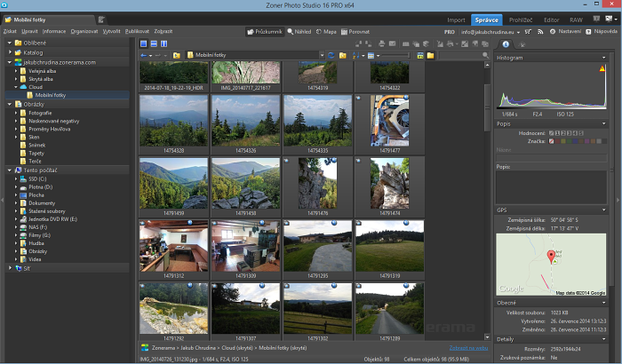Switch to the Prohlížeč tab

point(521,20)
